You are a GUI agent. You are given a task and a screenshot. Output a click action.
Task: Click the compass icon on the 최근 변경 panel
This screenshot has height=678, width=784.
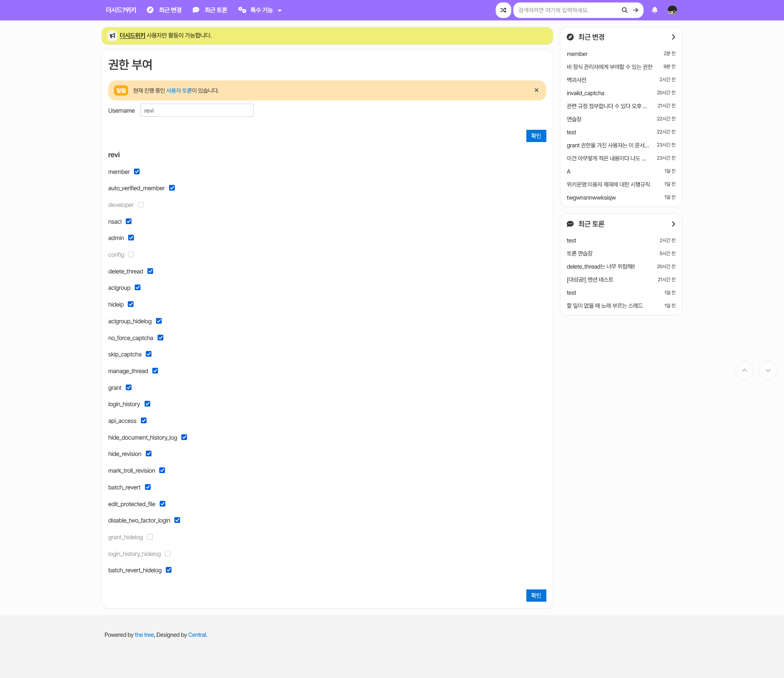pos(570,37)
